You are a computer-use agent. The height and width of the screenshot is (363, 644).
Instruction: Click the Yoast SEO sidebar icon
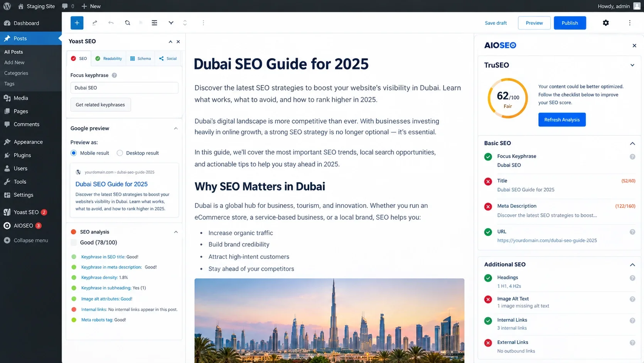pos(7,212)
